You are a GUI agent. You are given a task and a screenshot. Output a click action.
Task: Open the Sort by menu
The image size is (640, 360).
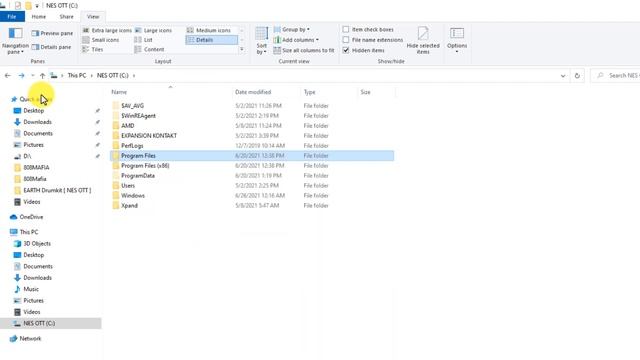(x=262, y=41)
